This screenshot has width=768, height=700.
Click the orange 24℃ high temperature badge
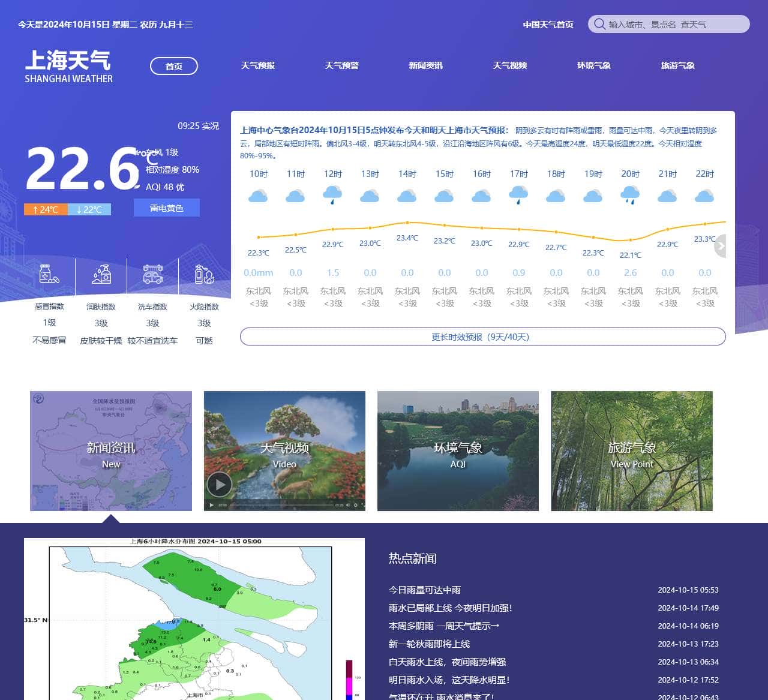(46, 209)
